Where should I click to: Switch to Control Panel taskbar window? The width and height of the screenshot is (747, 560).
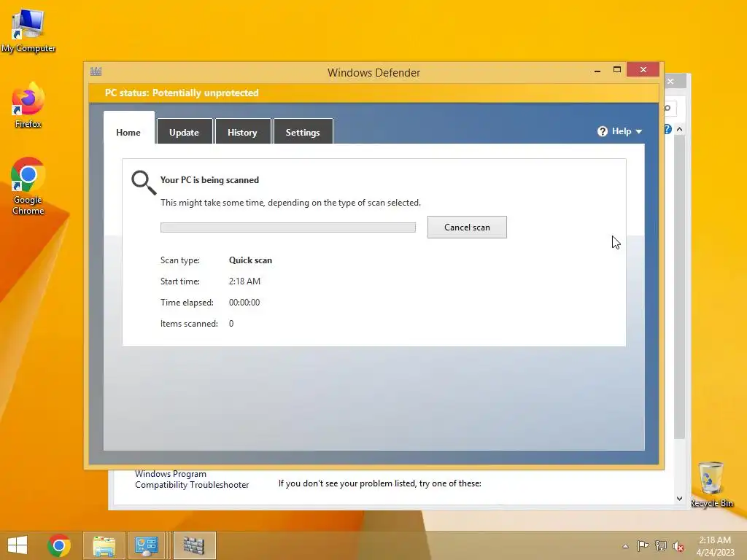click(146, 545)
